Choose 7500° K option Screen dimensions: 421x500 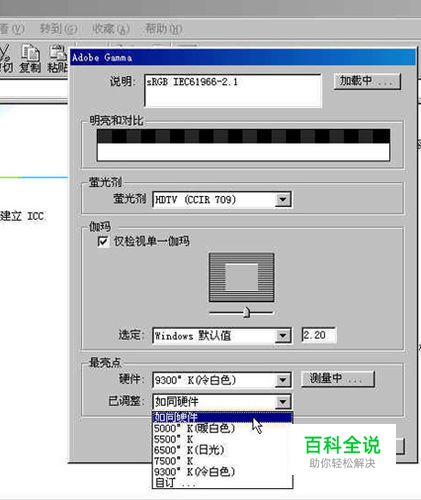click(222, 461)
